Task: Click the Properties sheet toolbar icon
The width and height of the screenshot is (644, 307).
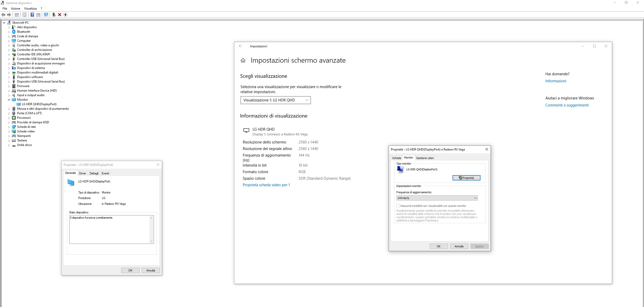Action: [24, 15]
